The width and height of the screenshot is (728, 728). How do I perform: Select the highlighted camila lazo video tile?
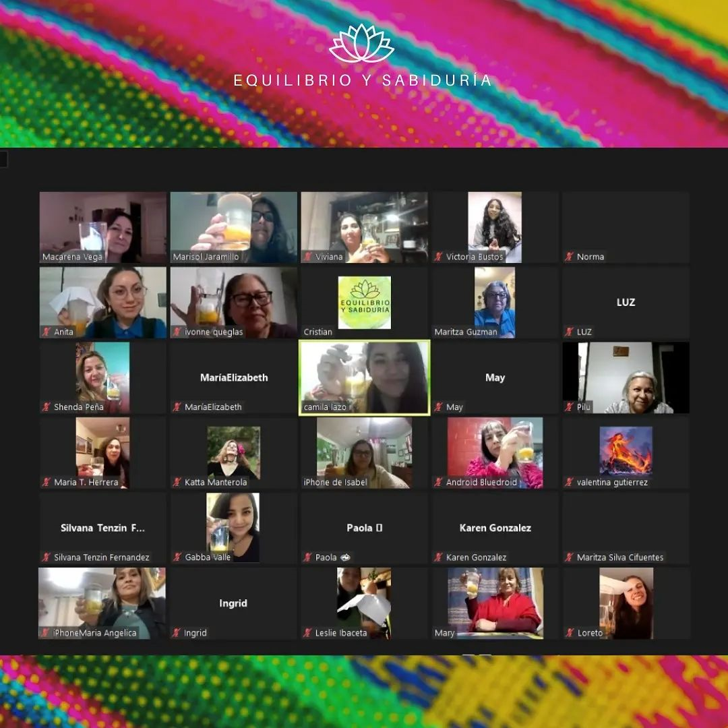(364, 377)
